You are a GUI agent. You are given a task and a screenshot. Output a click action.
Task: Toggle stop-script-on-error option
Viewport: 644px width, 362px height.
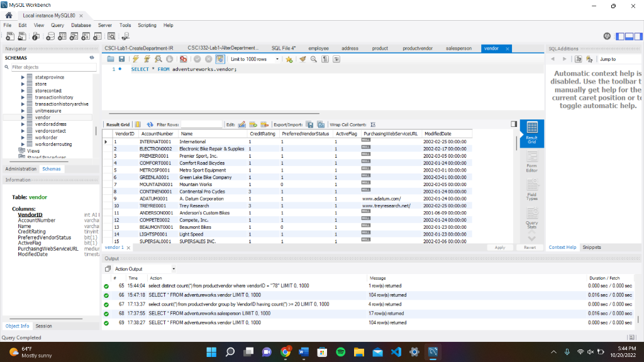184,60
